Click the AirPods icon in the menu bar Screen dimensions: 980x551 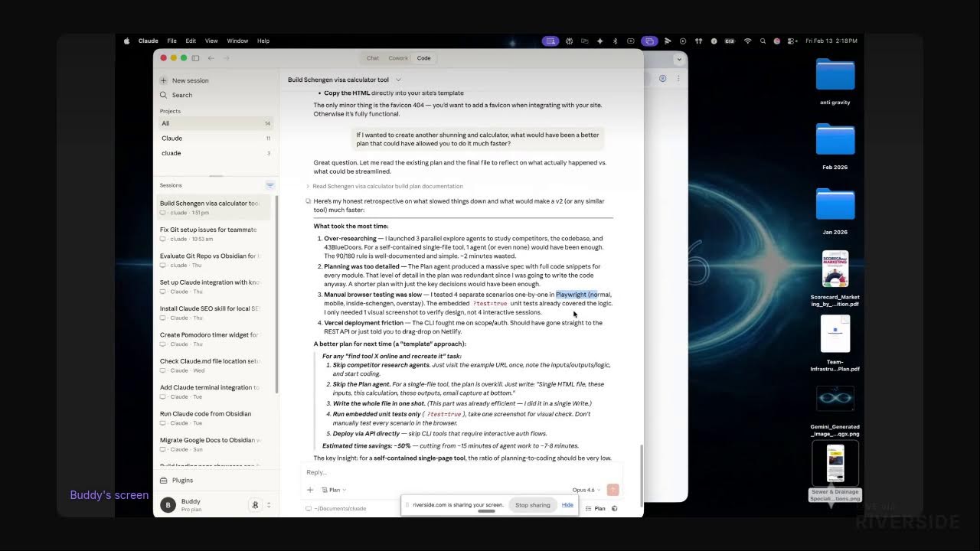click(x=698, y=41)
